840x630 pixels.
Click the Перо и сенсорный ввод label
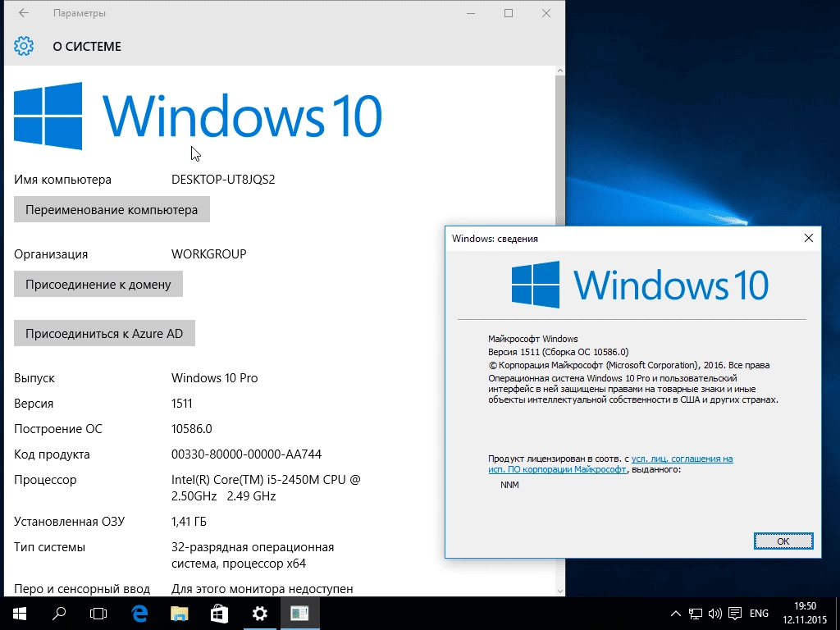(x=82, y=589)
